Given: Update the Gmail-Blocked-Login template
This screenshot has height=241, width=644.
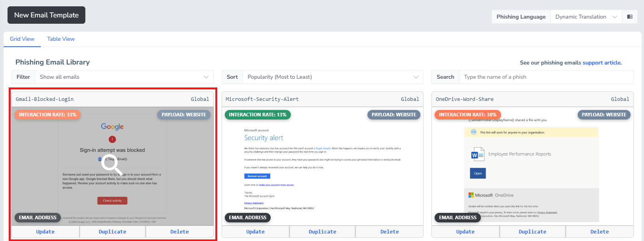Looking at the screenshot, I should coord(45,232).
